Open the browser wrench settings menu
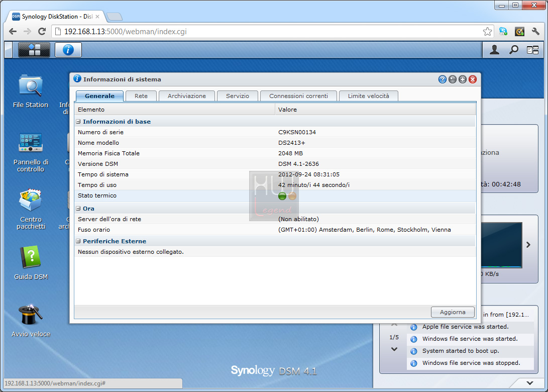This screenshot has width=548, height=392. tap(535, 32)
